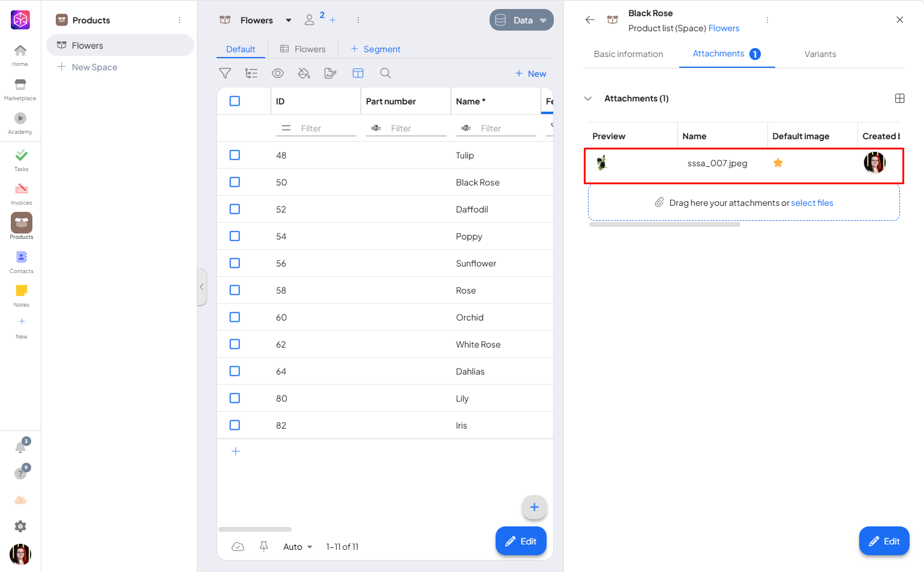Screen dimensions: 924x572
Task: Click the filter funnel icon in toolbar
Action: [225, 73]
